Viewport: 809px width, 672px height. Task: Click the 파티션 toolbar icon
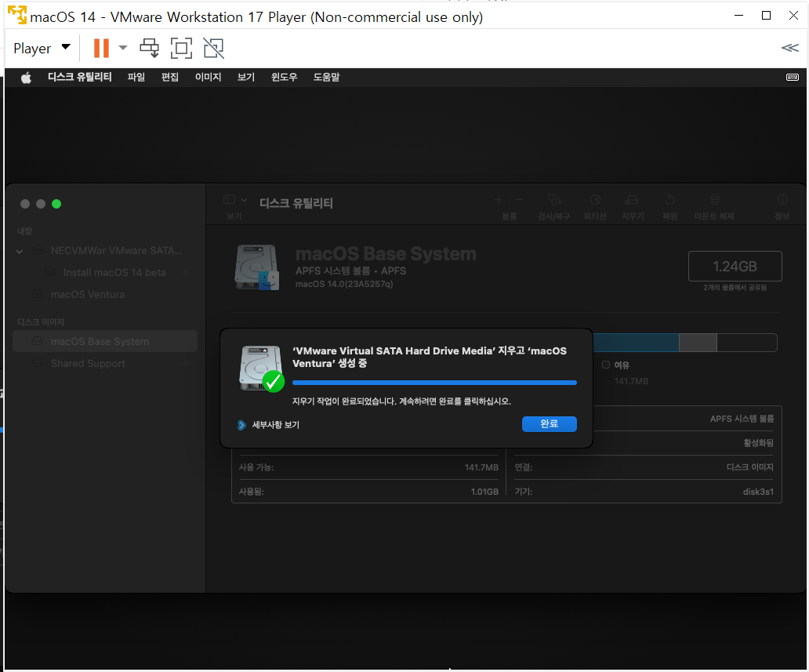pyautogui.click(x=595, y=200)
